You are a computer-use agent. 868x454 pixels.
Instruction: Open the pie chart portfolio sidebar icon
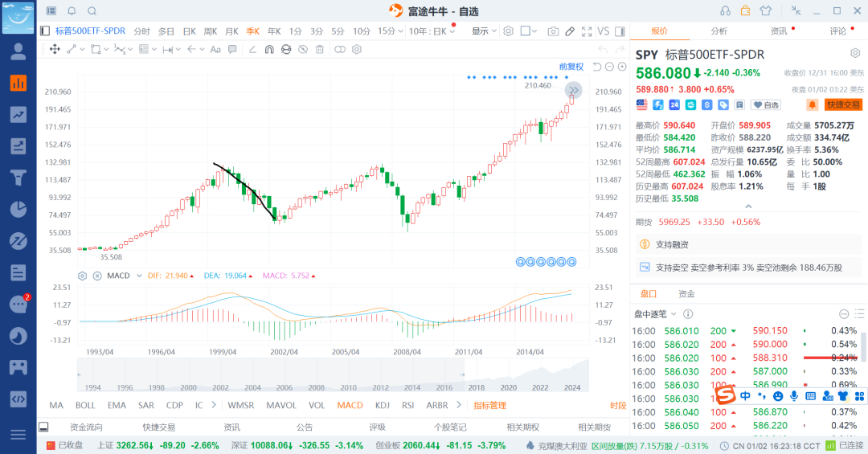(18, 209)
